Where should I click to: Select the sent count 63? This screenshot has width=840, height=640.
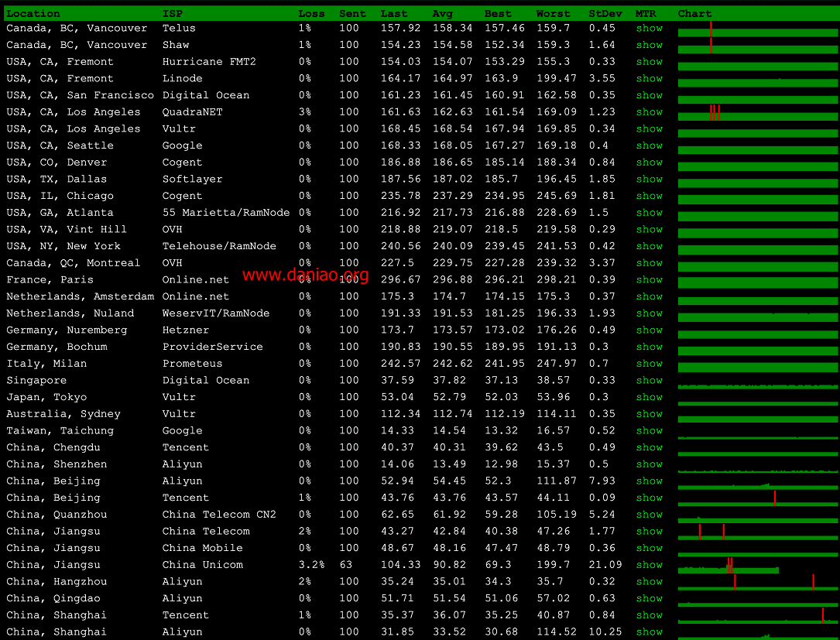pos(345,565)
